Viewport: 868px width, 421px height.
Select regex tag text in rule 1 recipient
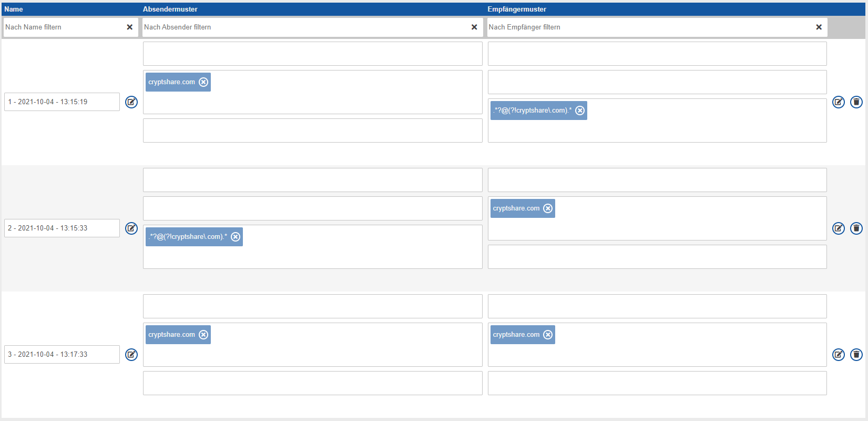532,111
